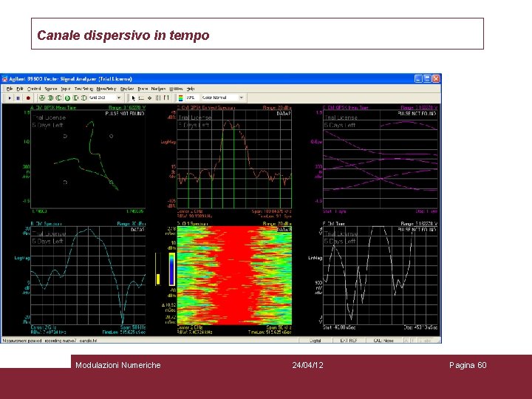Select the arrow pointer tool

coord(133,98)
